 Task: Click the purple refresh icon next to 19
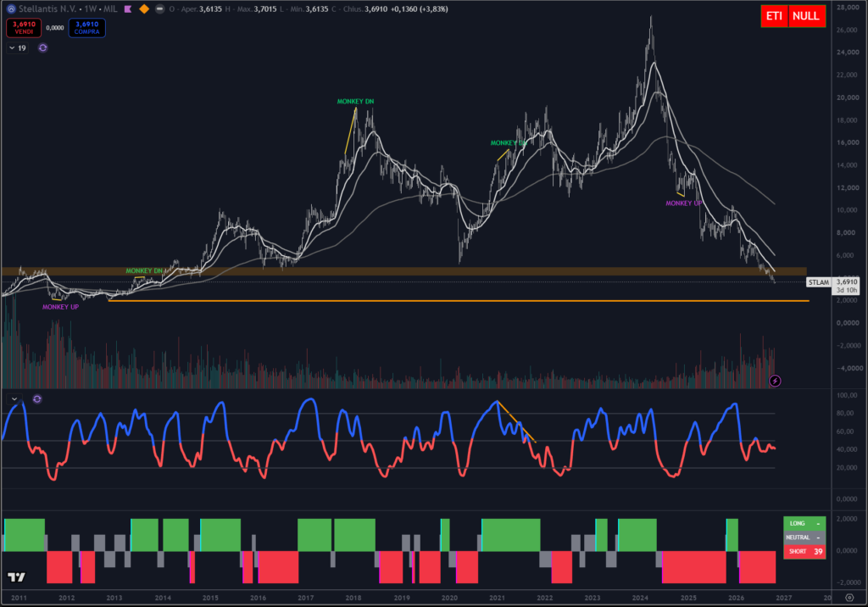pos(42,48)
